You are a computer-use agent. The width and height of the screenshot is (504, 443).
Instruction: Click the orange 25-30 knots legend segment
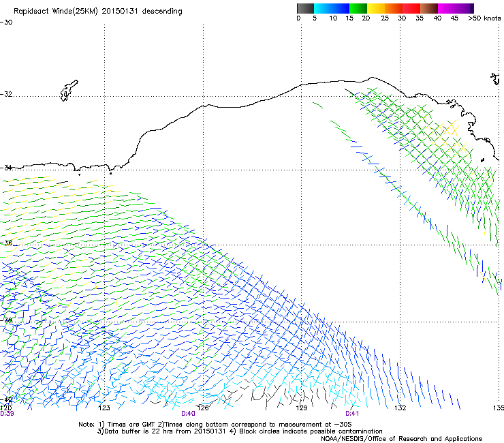(394, 8)
